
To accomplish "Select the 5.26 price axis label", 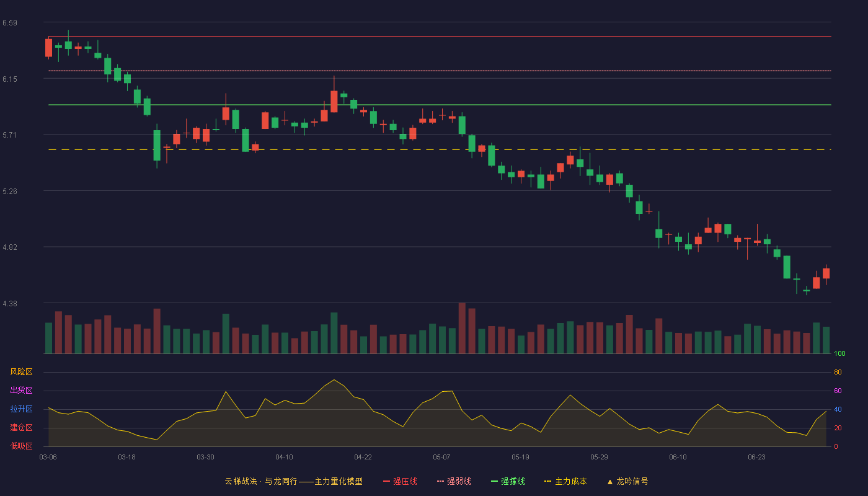I will (x=10, y=192).
